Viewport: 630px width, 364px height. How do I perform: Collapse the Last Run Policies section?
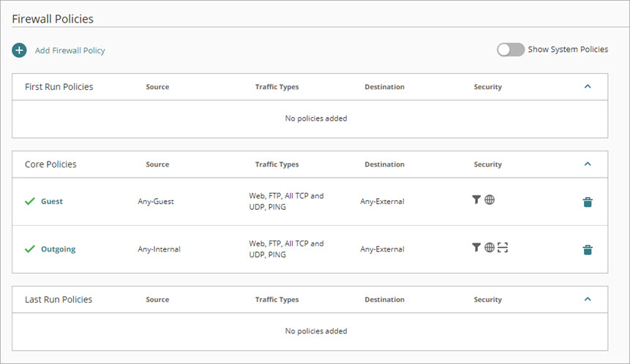[x=588, y=299]
